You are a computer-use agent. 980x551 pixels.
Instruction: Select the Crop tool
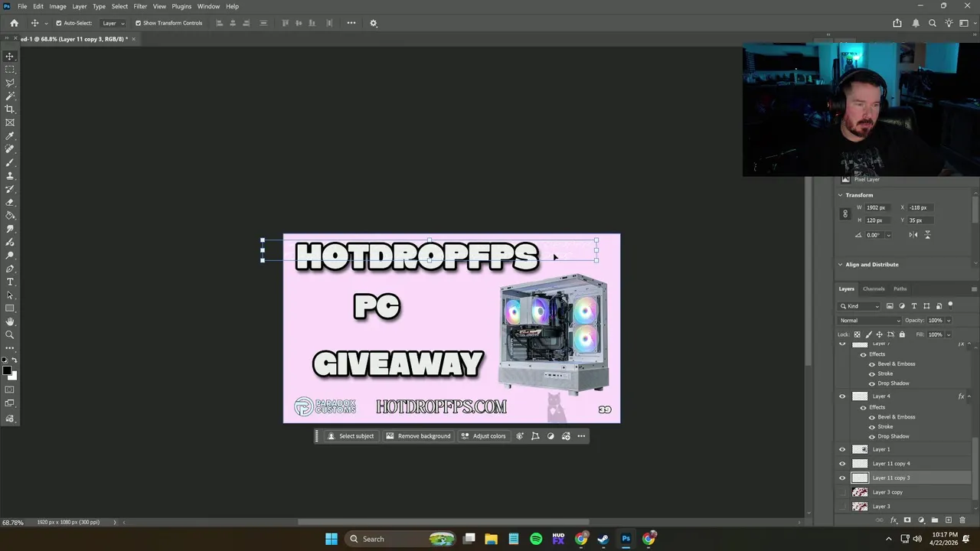[x=10, y=109]
